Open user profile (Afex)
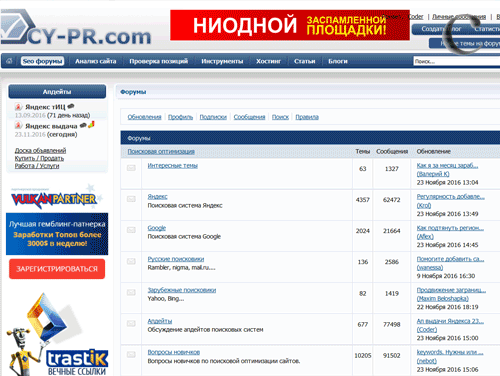The width and height of the screenshot is (500, 376). (x=425, y=236)
